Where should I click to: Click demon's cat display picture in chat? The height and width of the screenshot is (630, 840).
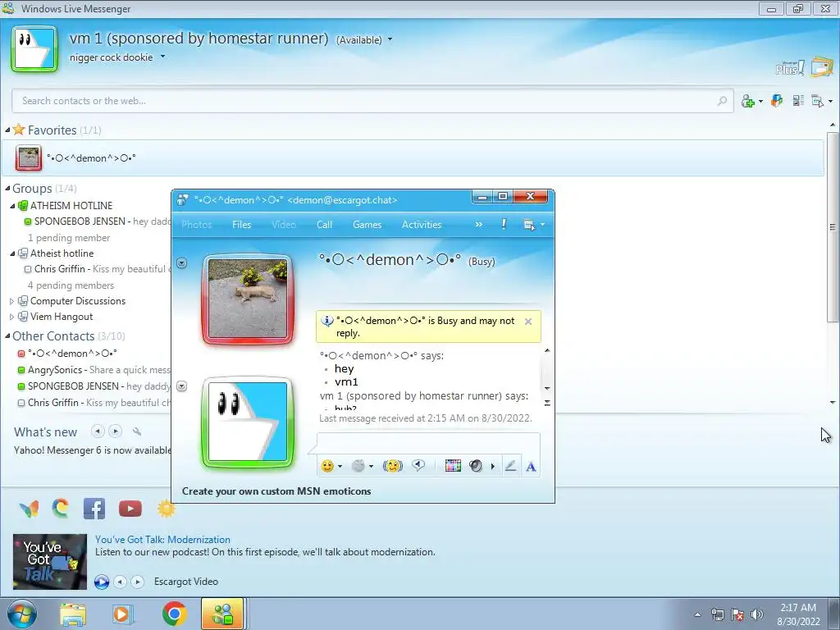(x=248, y=299)
